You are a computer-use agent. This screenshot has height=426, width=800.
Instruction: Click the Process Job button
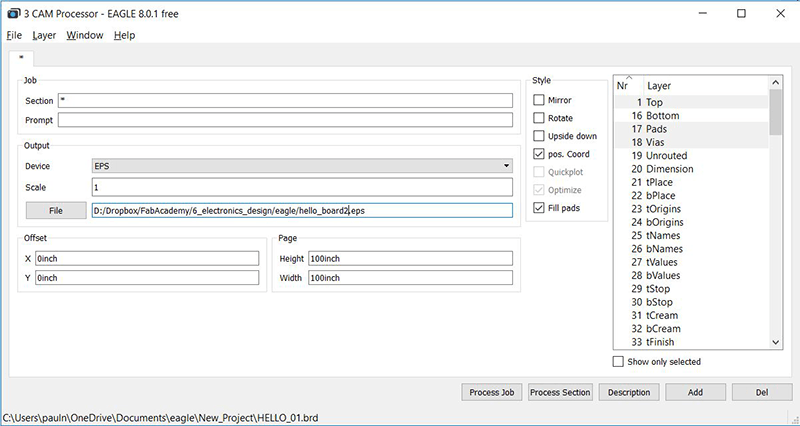tap(492, 392)
